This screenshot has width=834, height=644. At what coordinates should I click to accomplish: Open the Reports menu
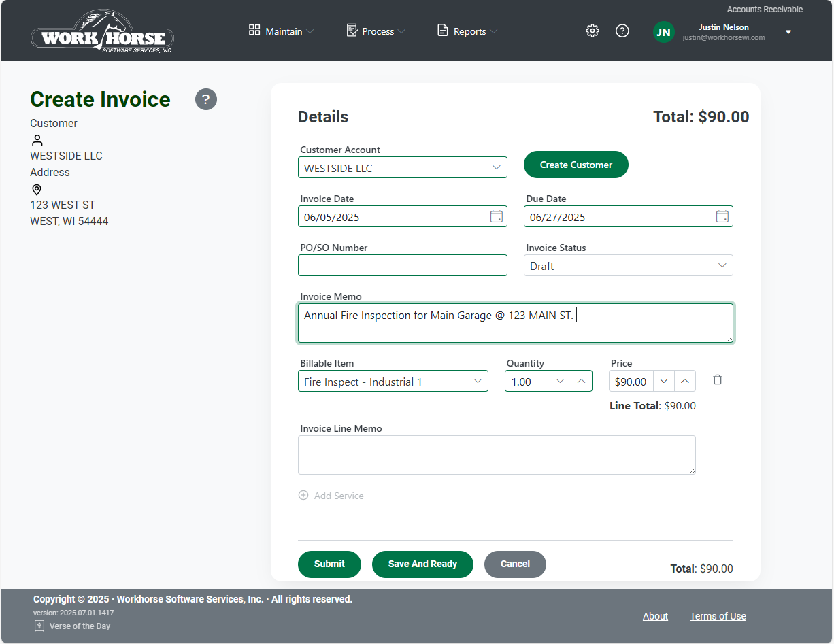pos(467,31)
